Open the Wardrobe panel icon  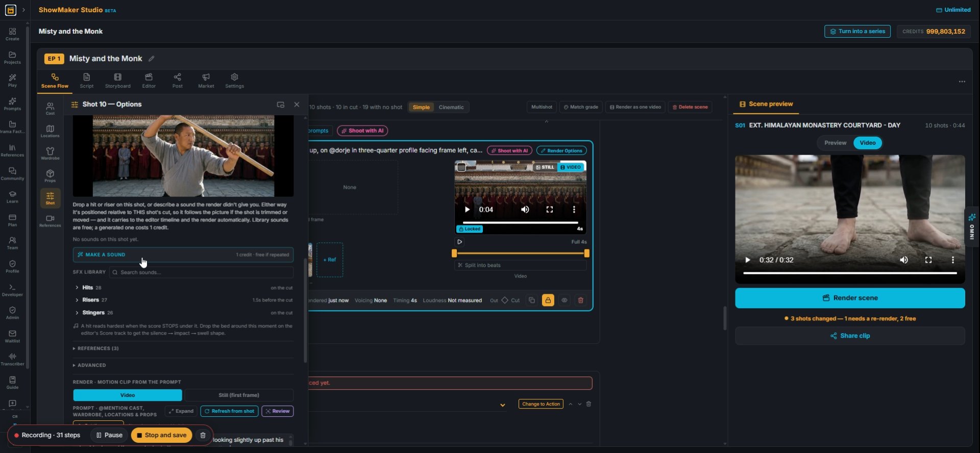pos(50,154)
